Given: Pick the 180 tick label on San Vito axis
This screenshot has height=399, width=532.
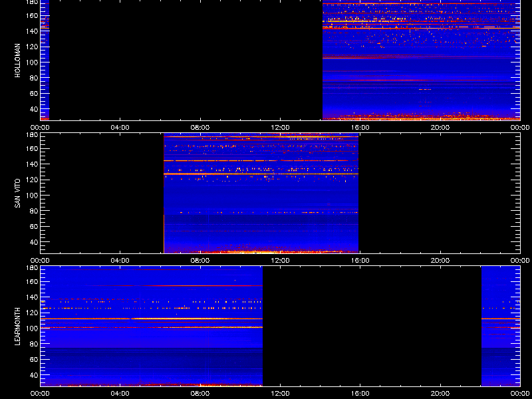Looking at the screenshot, I should [x=33, y=135].
